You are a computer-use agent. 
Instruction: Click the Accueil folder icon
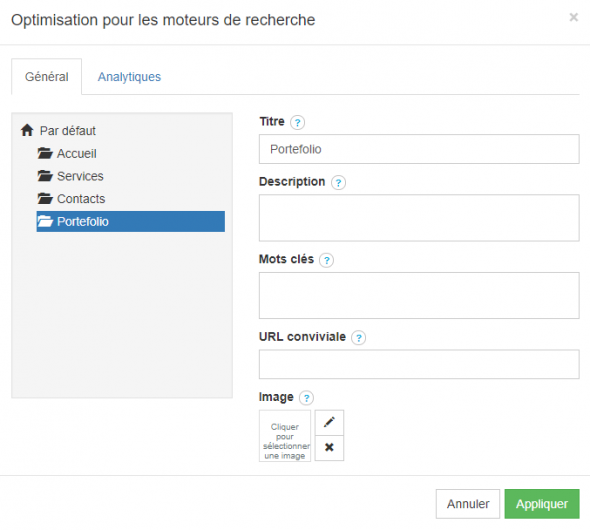[45, 153]
